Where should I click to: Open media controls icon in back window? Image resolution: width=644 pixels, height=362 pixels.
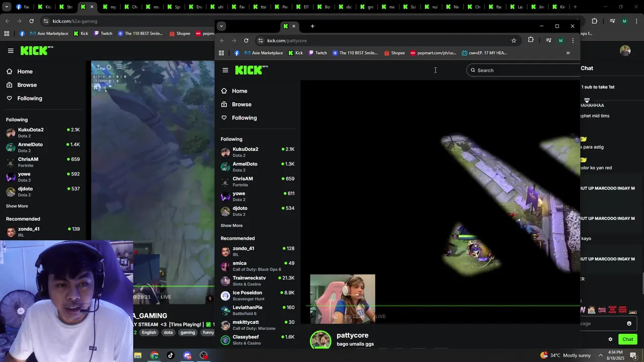tap(612, 21)
